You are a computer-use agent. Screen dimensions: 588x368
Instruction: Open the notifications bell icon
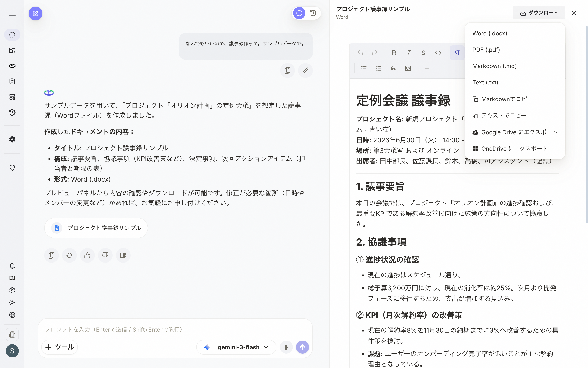coord(12,266)
